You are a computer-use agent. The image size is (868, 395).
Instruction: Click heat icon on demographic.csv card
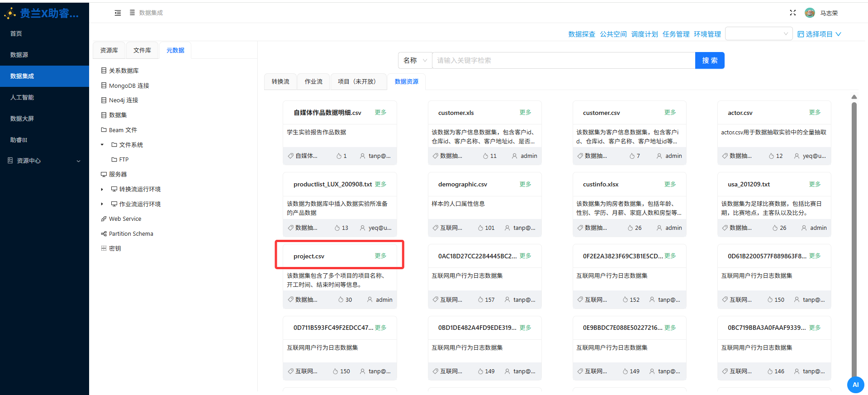[480, 228]
